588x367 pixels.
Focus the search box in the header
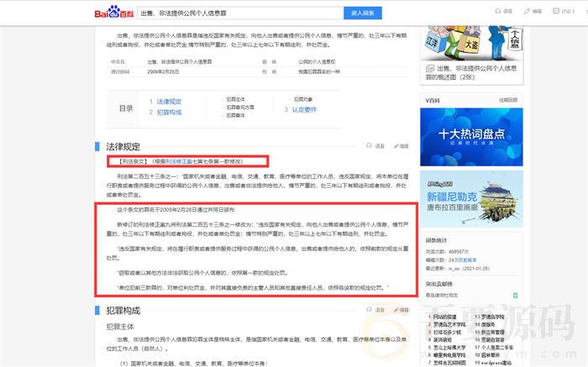click(240, 13)
